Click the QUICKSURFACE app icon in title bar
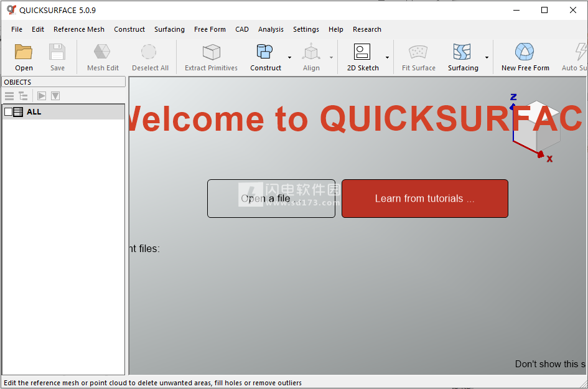 click(12, 10)
